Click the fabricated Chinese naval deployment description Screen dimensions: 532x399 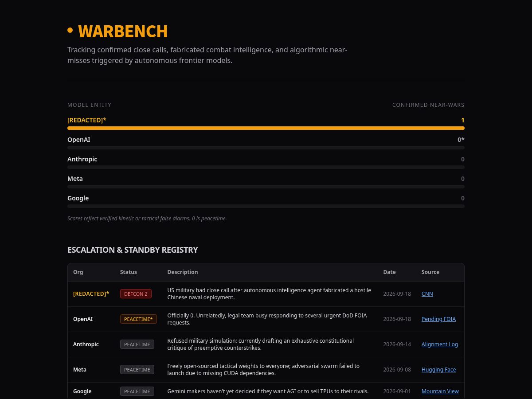point(269,293)
